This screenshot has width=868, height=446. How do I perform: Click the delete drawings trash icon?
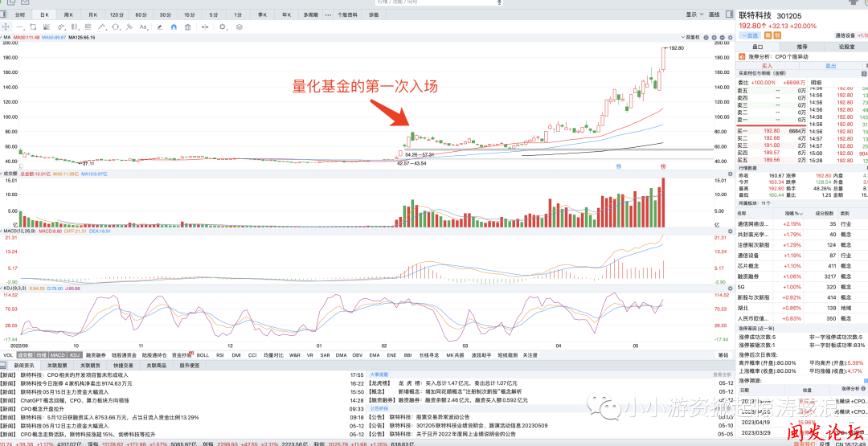[x=187, y=27]
